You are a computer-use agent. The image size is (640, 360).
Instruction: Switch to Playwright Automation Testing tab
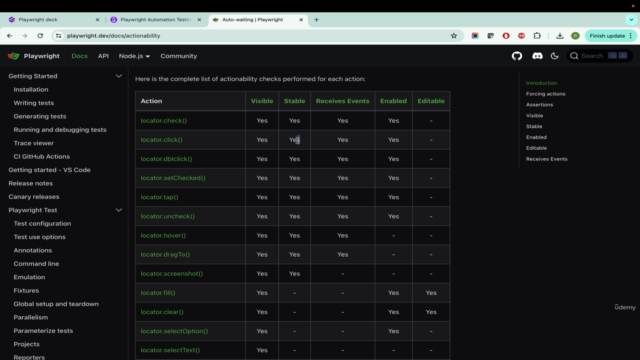(156, 20)
